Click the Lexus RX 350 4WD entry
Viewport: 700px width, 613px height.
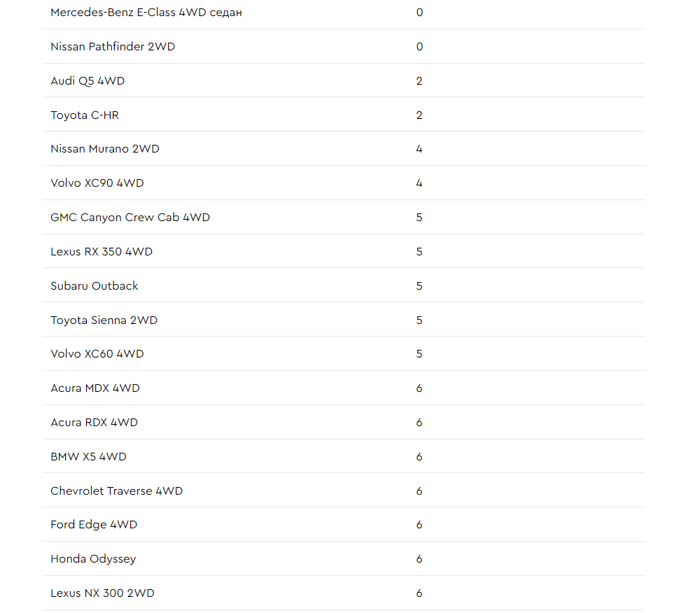point(101,252)
